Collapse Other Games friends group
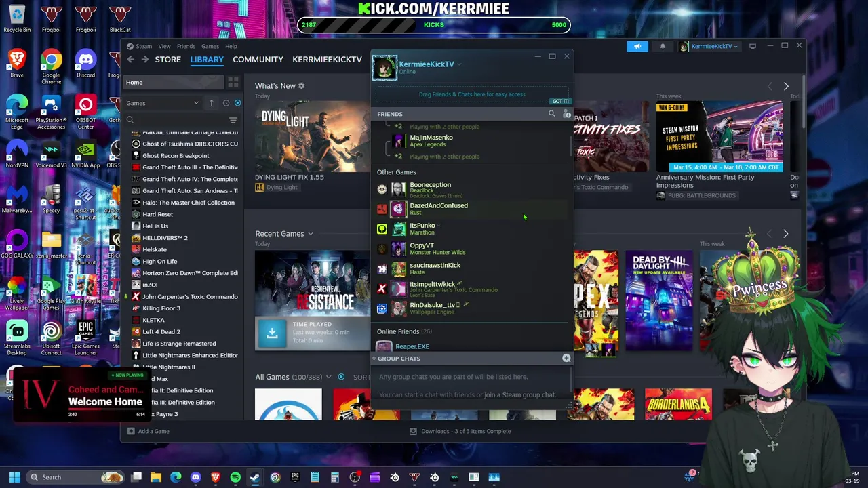 [x=397, y=172]
